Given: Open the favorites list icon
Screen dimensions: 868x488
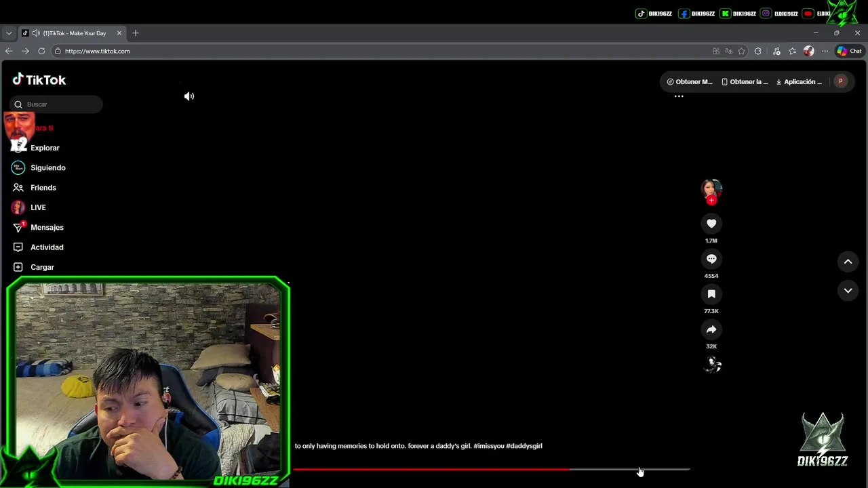Looking at the screenshot, I should (x=793, y=51).
